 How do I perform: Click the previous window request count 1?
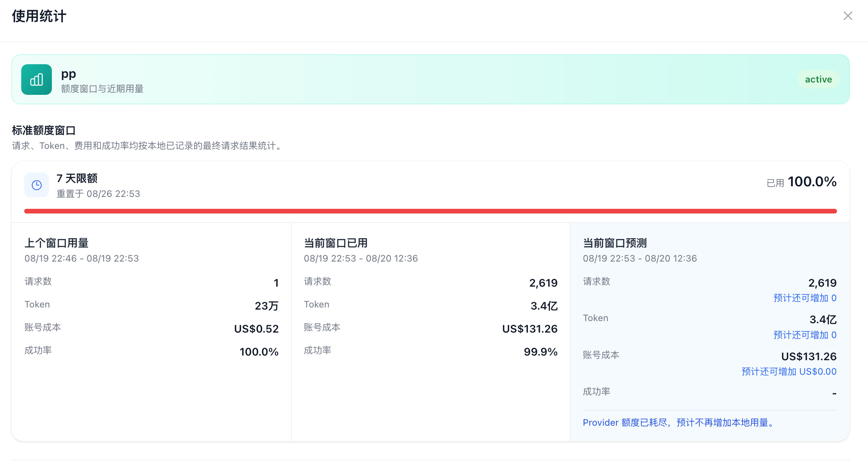click(276, 283)
